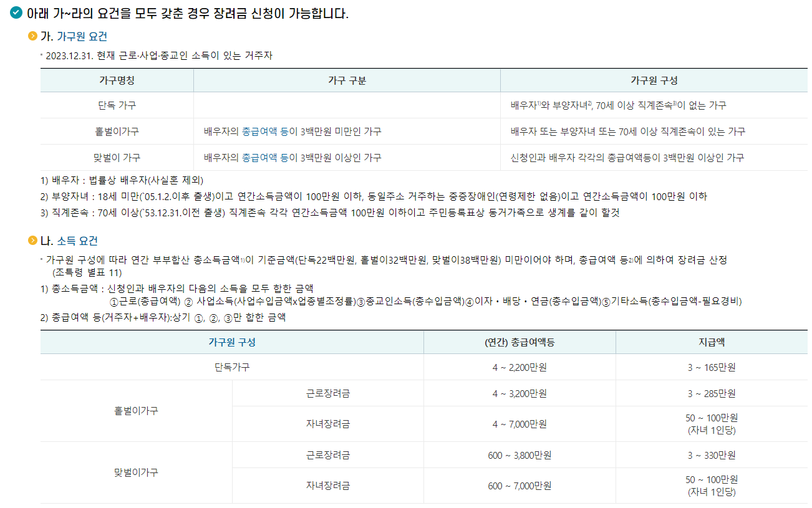Click the income range '600 ~ 3,800만원'
Image resolution: width=812 pixels, height=508 pixels.
pyautogui.click(x=520, y=455)
